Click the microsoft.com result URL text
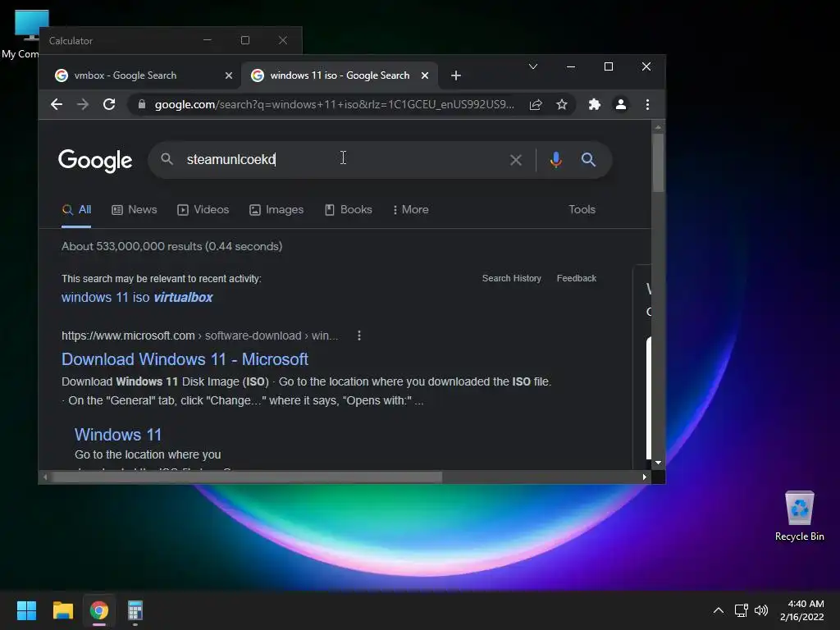The width and height of the screenshot is (840, 630). 200,336
